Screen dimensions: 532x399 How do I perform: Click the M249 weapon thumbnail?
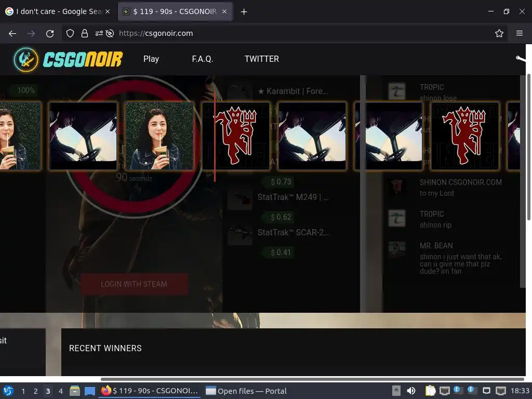(240, 199)
